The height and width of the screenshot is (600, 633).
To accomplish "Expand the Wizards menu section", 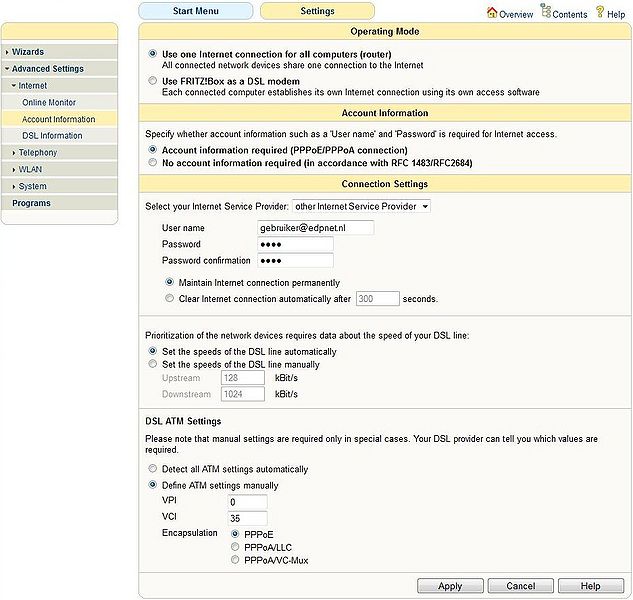I will point(59,52).
